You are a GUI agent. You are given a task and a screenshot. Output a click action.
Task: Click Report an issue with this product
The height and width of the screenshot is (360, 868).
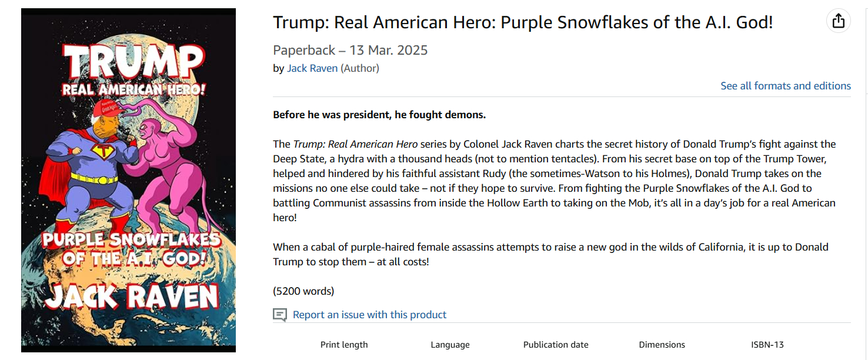coord(369,315)
